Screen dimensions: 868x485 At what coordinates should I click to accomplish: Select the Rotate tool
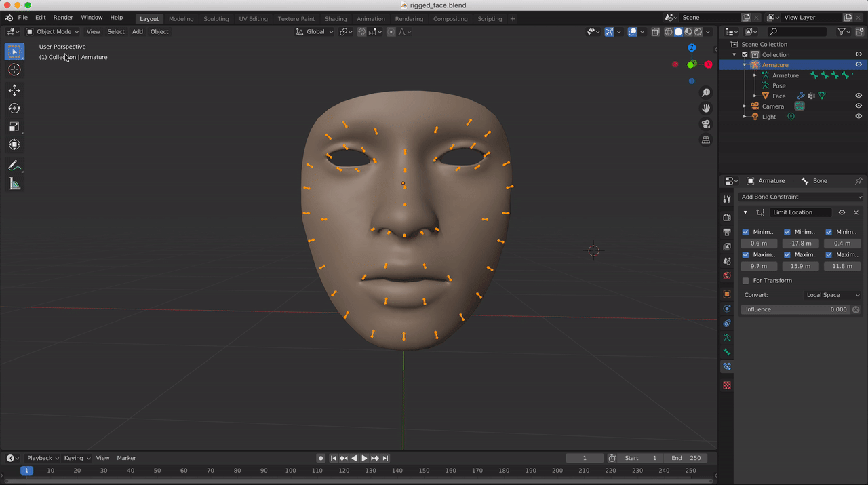click(x=14, y=109)
